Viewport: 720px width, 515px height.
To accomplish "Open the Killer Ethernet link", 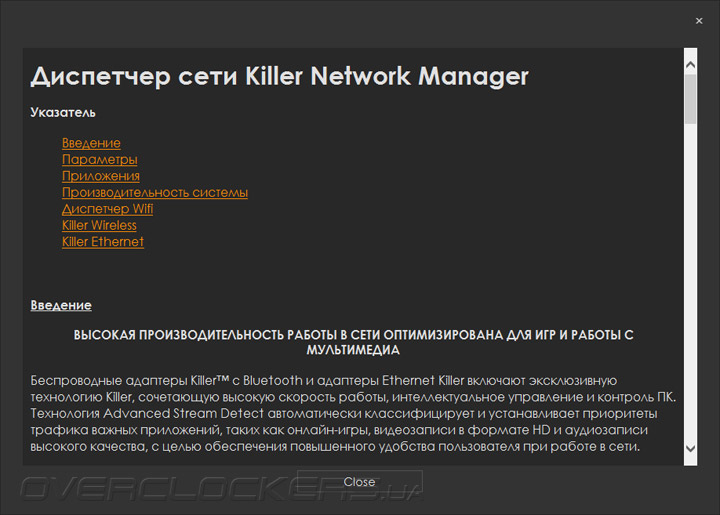I will click(x=103, y=242).
